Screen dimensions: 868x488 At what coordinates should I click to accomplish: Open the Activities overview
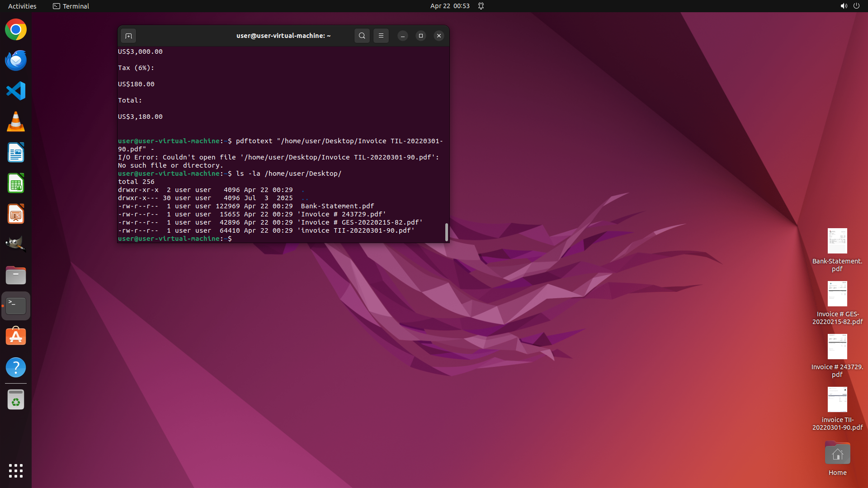coord(22,6)
